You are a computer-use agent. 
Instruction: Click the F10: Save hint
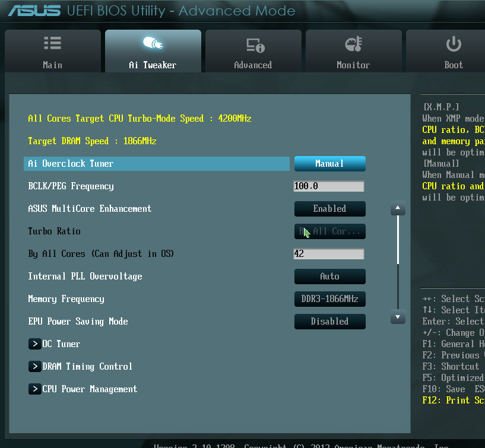click(x=443, y=389)
